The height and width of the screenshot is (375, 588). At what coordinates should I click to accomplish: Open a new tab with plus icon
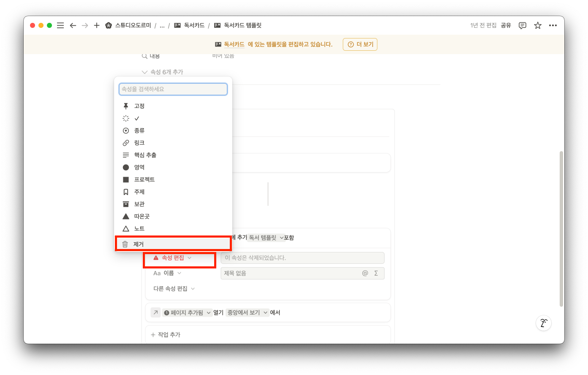coord(97,25)
